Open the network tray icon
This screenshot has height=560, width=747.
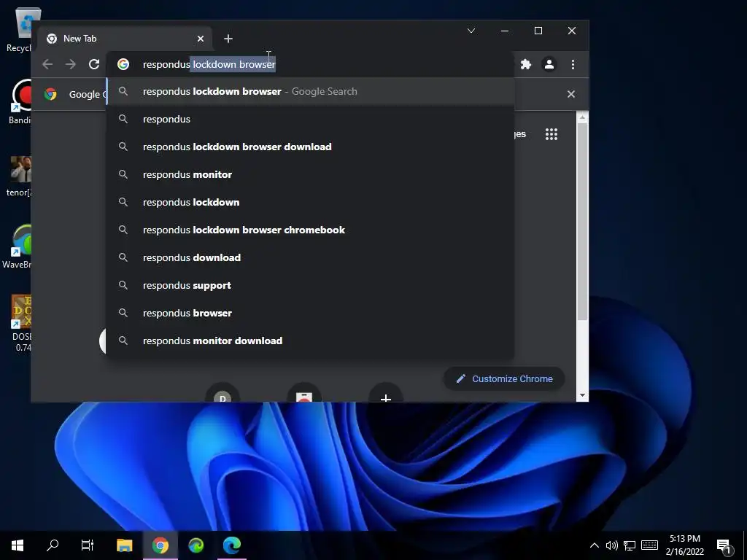pos(630,545)
